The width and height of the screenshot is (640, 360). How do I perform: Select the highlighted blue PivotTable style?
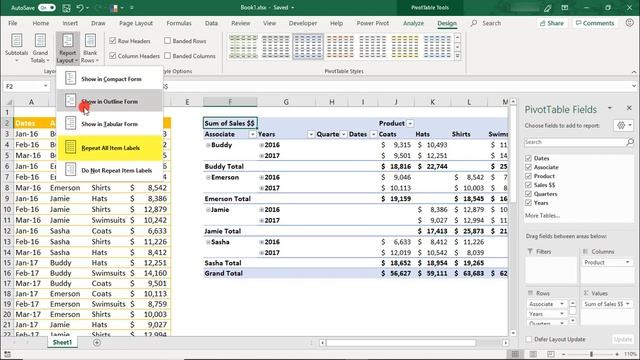pyautogui.click(x=308, y=47)
